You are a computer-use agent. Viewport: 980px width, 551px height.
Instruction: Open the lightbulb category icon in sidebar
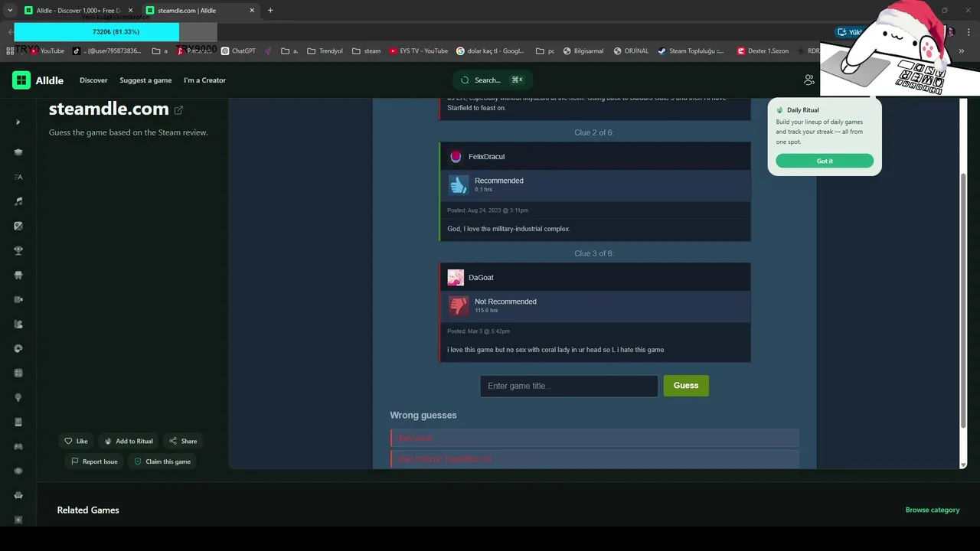pyautogui.click(x=18, y=397)
